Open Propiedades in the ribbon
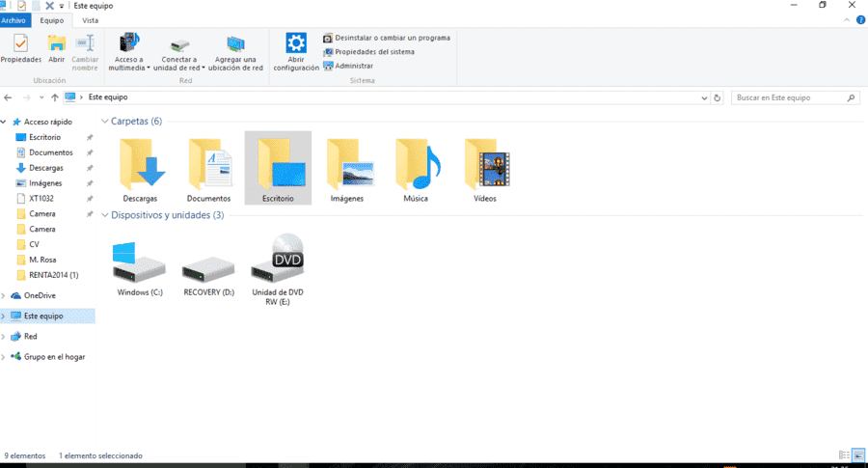This screenshot has height=468, width=868. 20,49
